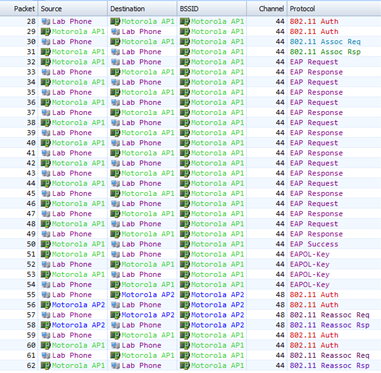This screenshot has width=381, height=373.
Task: Click '802.11 Reassoc Rsp' in packet 58
Action: tap(330, 325)
